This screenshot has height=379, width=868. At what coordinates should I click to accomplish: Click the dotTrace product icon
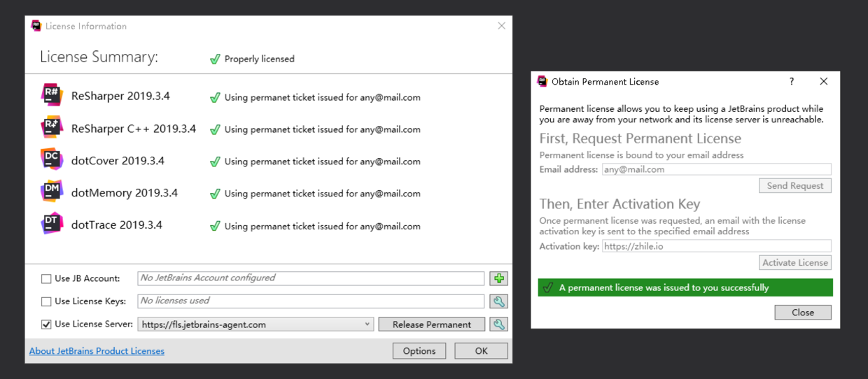[x=52, y=224]
